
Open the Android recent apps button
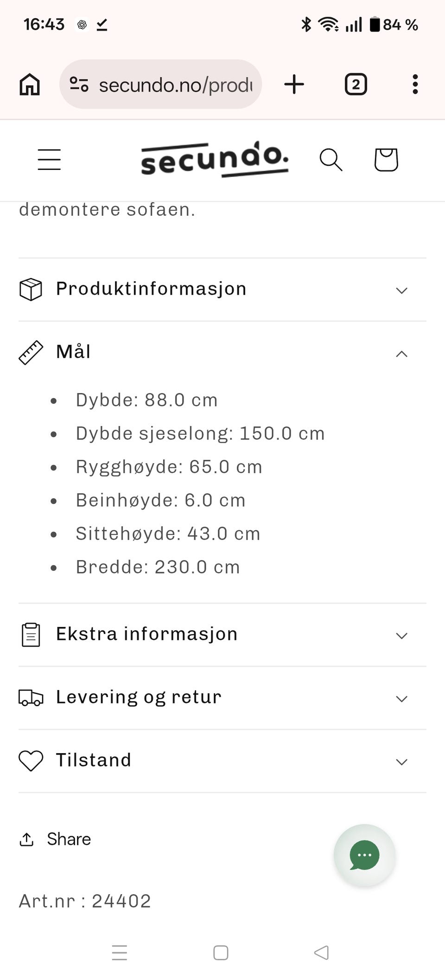[120, 953]
